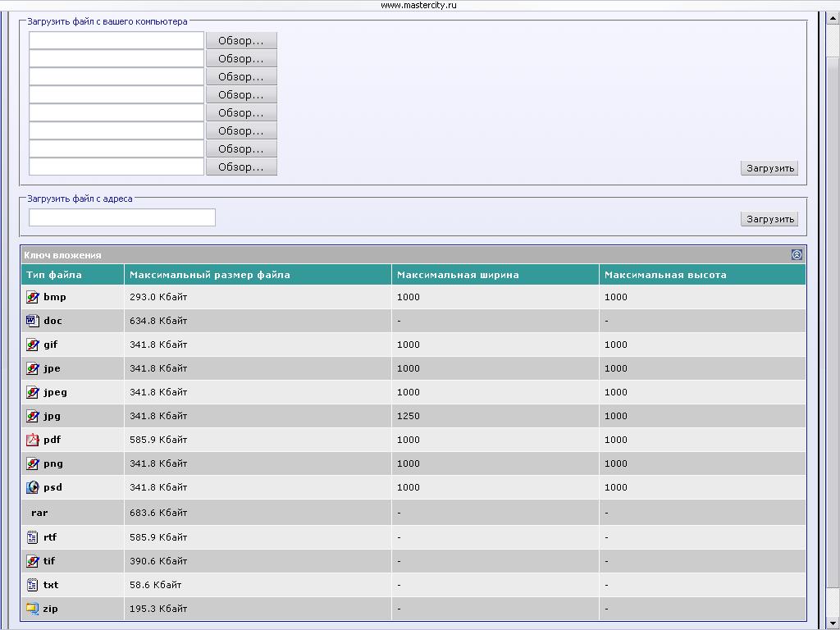Click Загрузить файл с вашего компьютера legend
Viewport: 840px width, 630px height.
(107, 21)
